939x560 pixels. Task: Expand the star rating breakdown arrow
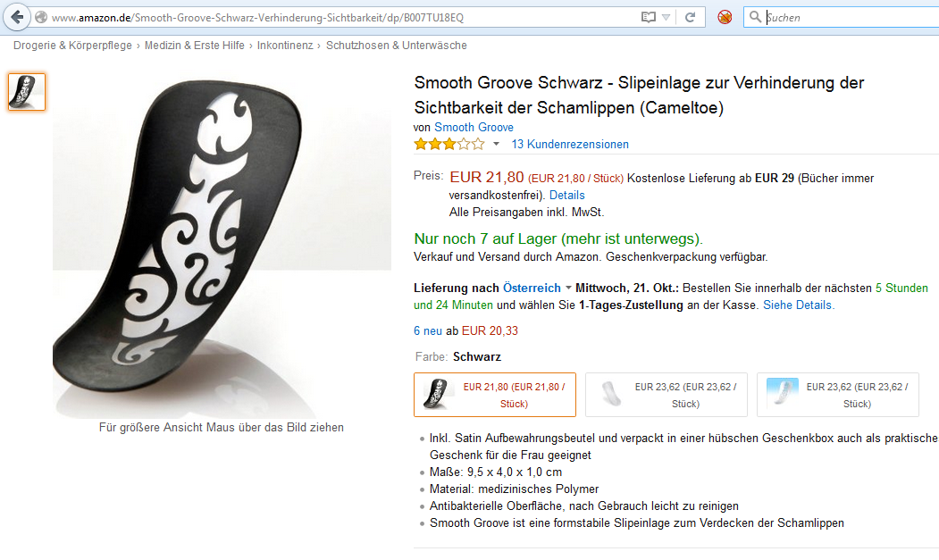tap(496, 145)
